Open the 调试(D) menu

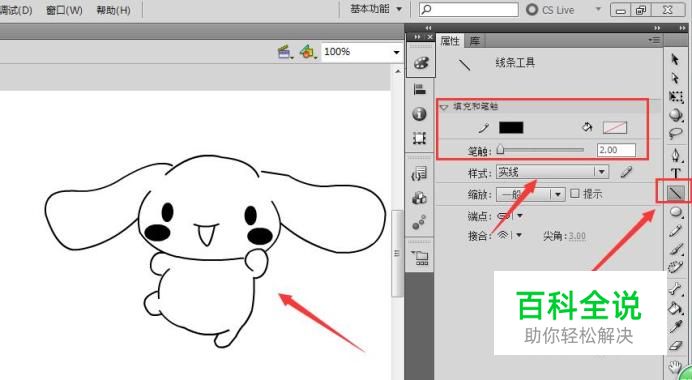click(x=16, y=10)
